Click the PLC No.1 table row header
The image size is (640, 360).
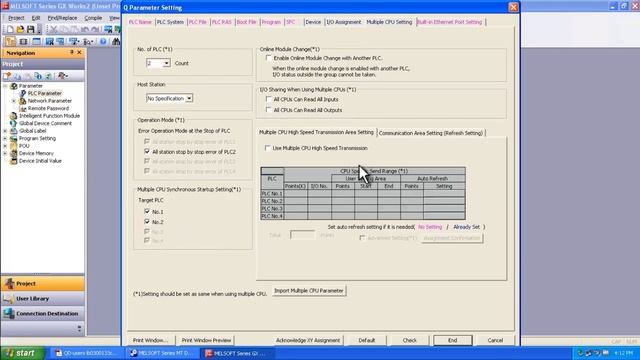[x=272, y=193]
